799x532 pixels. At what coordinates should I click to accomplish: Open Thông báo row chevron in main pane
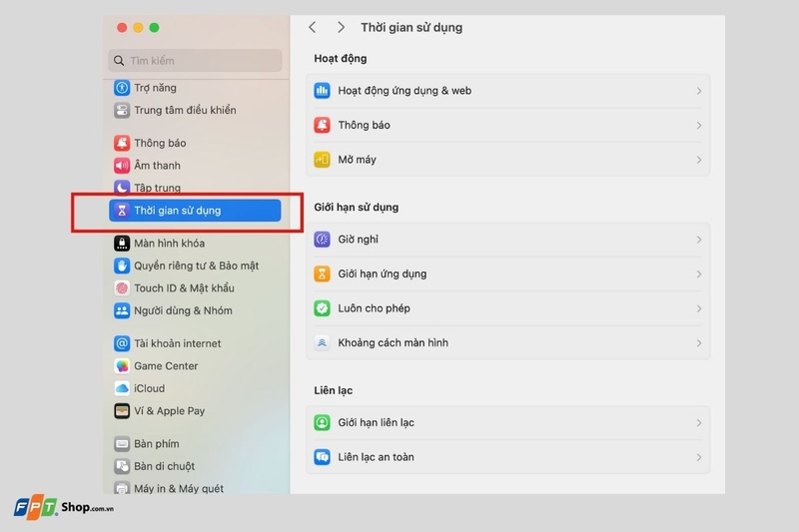point(698,125)
